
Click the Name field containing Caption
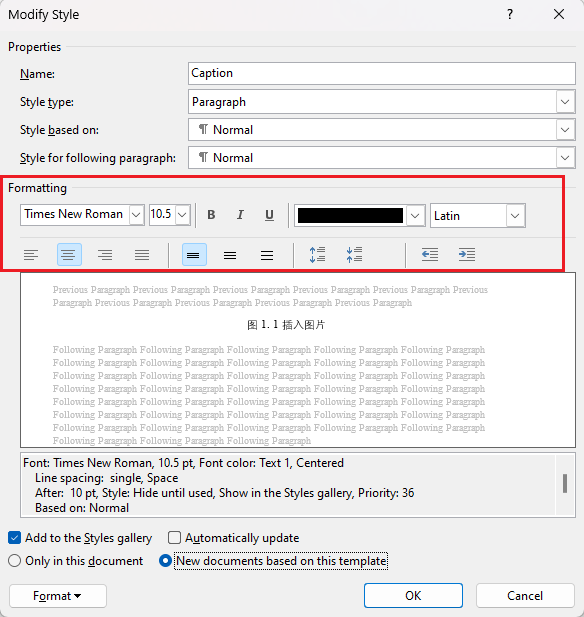382,73
